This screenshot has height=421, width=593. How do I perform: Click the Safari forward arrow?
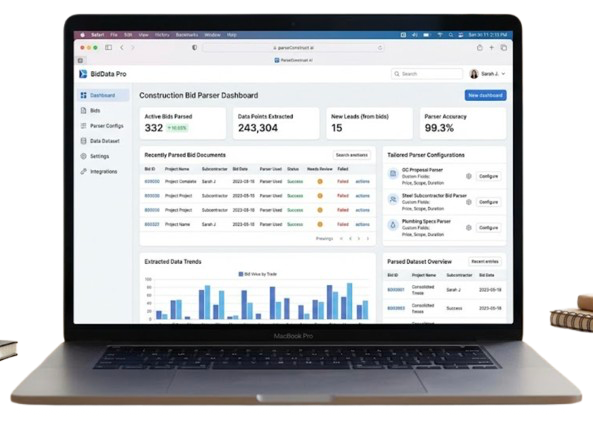(133, 48)
